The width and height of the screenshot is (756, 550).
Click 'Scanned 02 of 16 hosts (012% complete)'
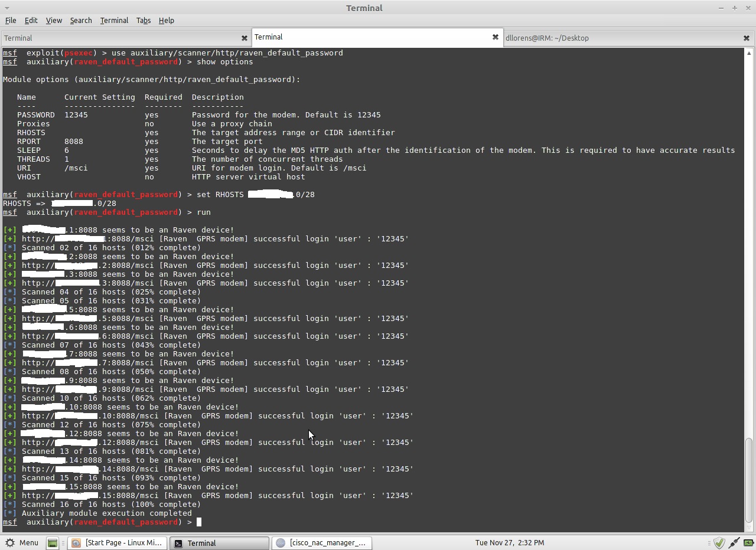click(x=112, y=248)
